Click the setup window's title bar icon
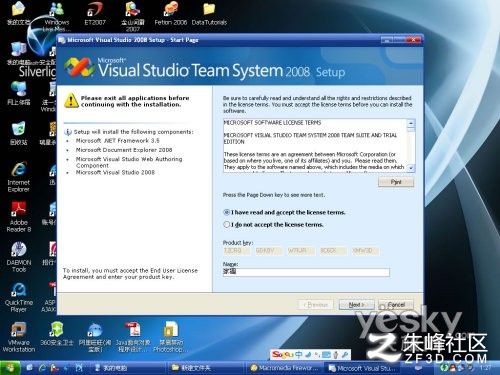 click(62, 40)
